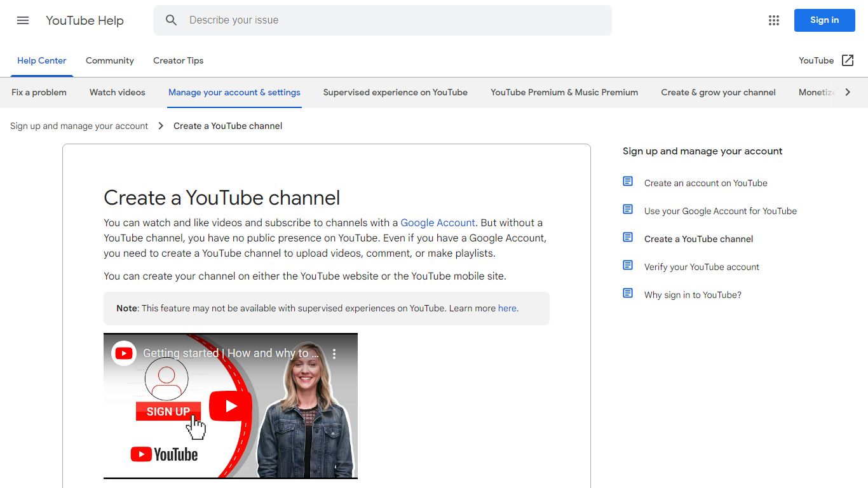Switch to the Help Center tab
The width and height of the screenshot is (868, 488).
point(41,61)
